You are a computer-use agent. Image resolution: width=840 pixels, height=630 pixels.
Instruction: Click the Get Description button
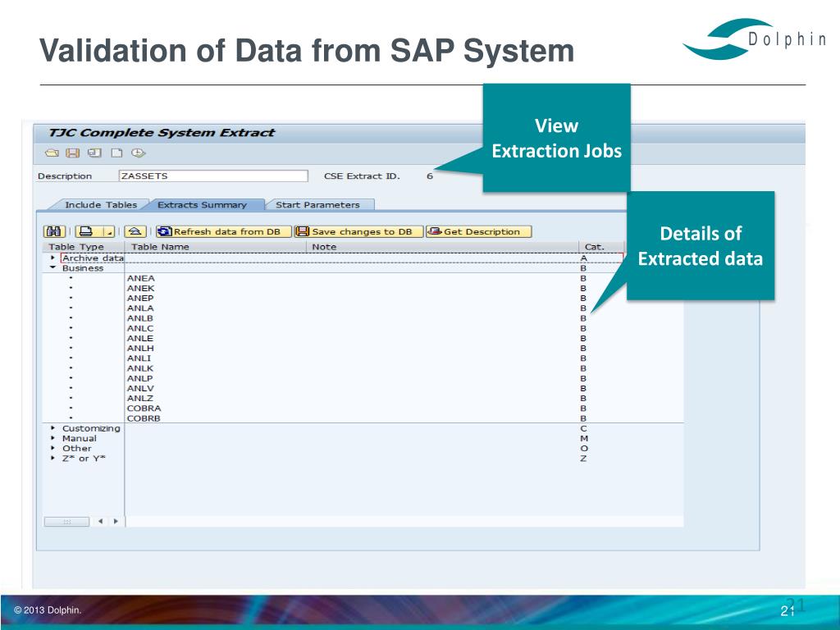(x=478, y=231)
